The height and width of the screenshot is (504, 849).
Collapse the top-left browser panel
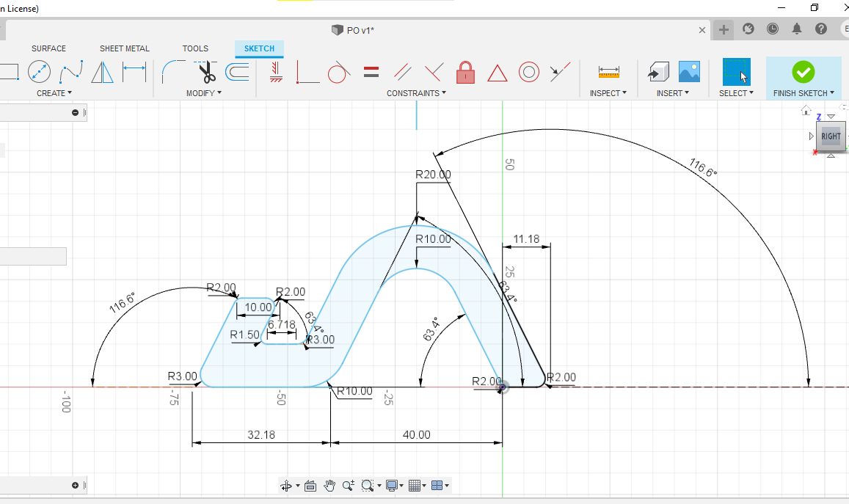[76, 112]
